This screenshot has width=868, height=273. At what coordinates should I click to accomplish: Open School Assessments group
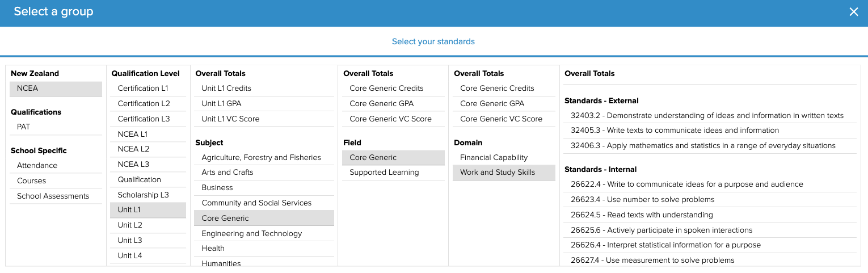[53, 196]
